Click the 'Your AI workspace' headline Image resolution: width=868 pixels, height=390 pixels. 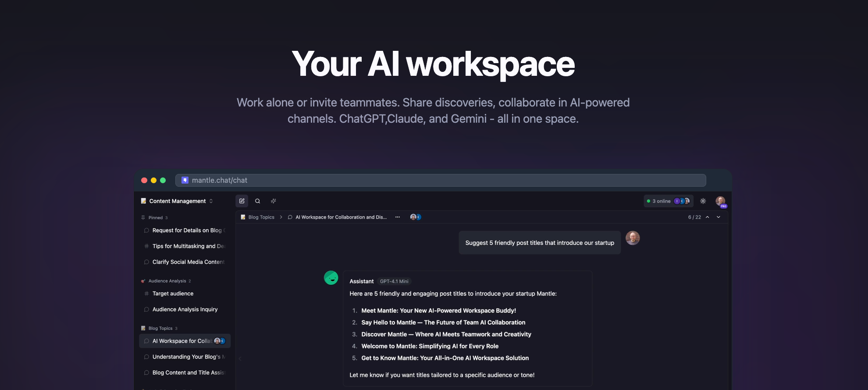click(433, 64)
